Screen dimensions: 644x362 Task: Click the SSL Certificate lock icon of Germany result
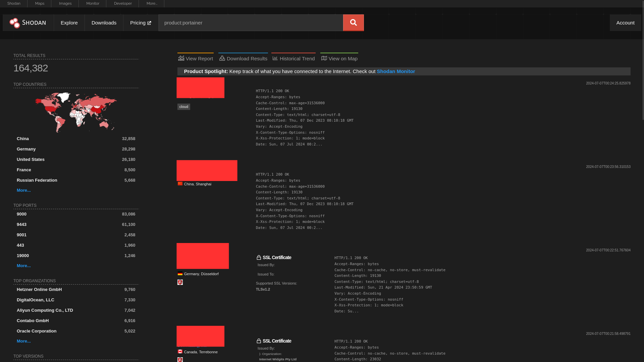(259, 257)
